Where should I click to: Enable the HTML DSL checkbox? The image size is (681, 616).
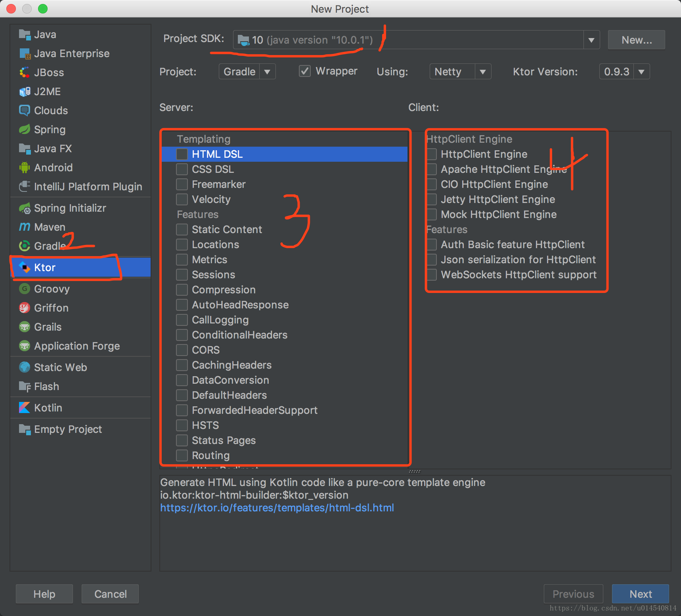pyautogui.click(x=182, y=154)
